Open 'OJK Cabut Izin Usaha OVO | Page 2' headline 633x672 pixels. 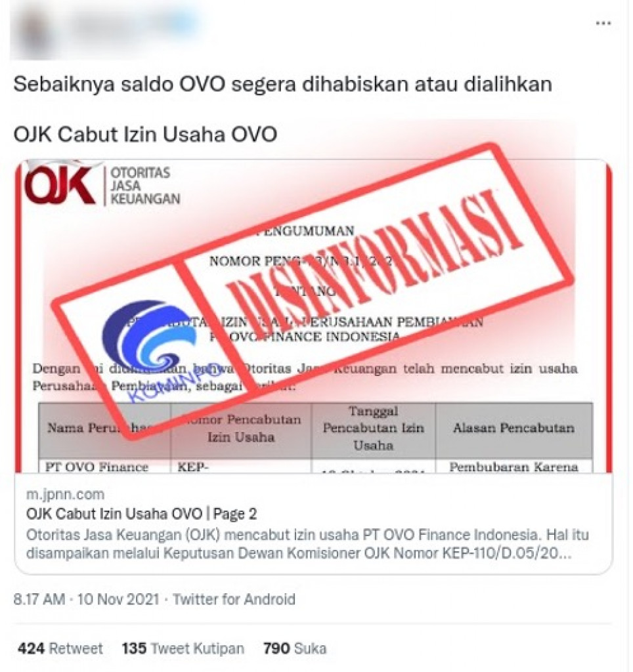[142, 513]
